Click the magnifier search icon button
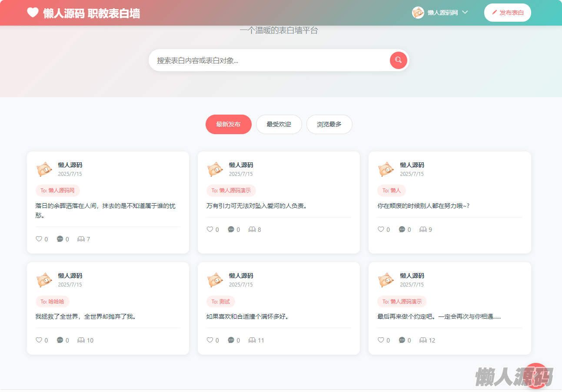562x392 pixels. 398,60
